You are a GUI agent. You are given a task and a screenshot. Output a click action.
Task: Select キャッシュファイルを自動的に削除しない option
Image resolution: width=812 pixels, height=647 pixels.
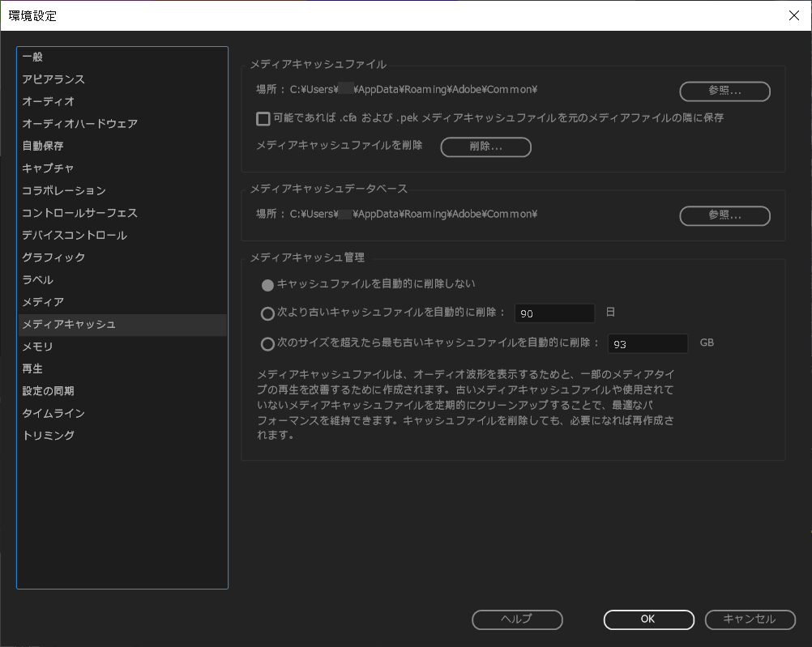(x=267, y=284)
